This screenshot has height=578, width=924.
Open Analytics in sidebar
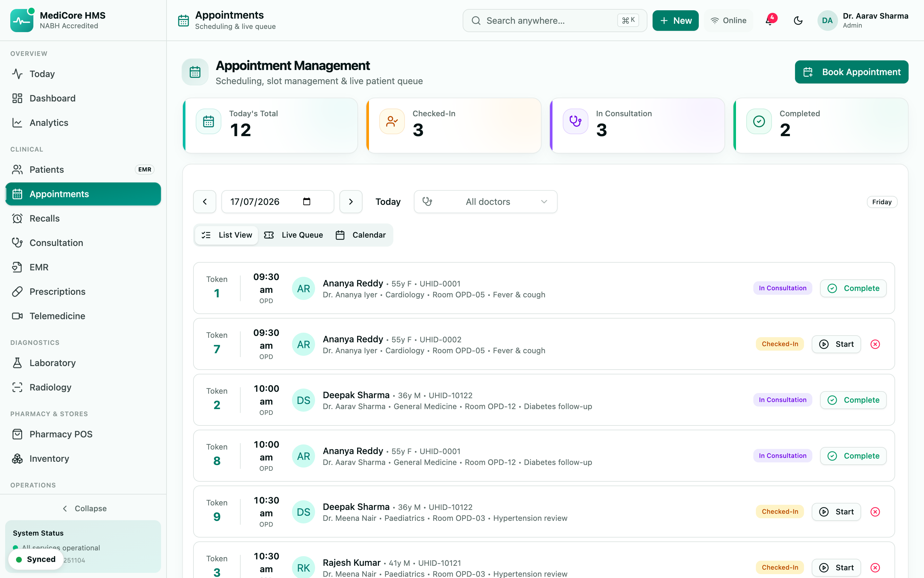(83, 123)
